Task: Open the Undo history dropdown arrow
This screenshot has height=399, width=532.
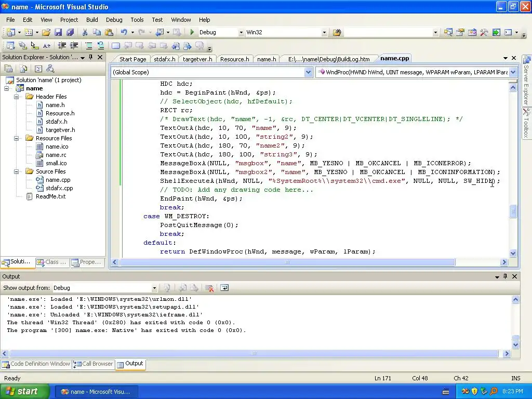Action: coord(132,33)
